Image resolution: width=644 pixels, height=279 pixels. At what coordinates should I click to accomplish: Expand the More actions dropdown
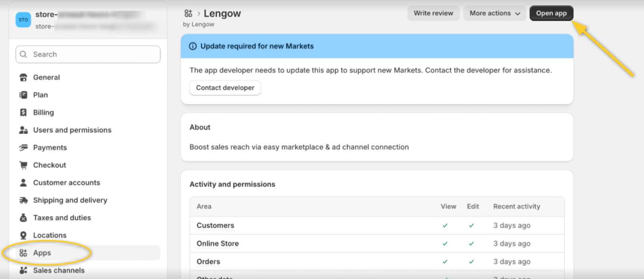494,13
